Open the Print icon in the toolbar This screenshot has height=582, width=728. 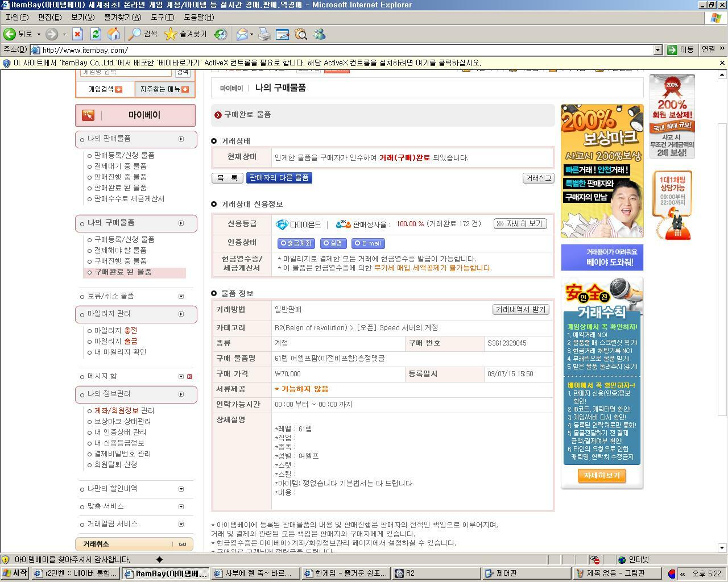[x=264, y=34]
